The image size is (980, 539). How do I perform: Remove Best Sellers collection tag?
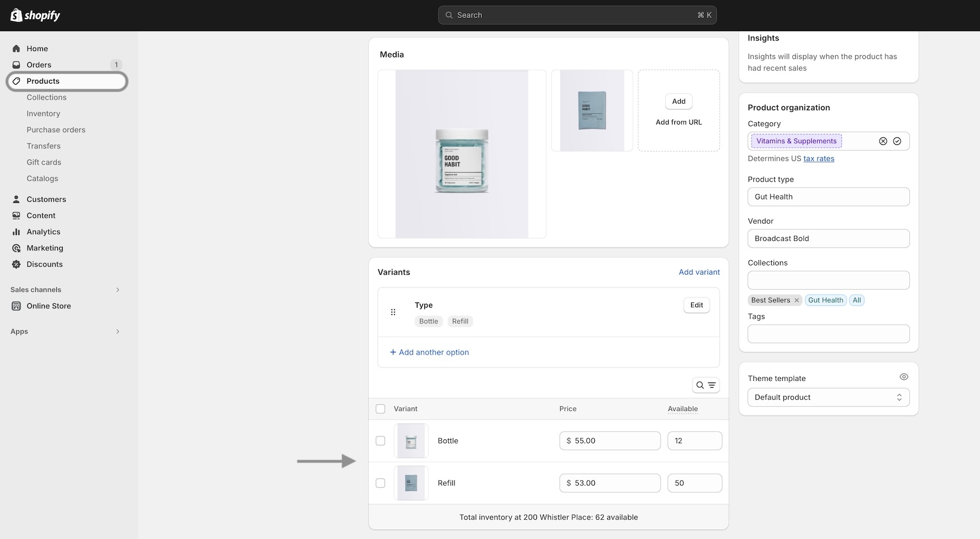(x=797, y=300)
